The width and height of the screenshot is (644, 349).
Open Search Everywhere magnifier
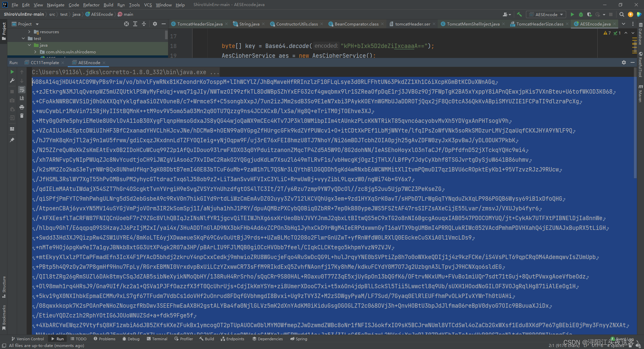click(x=622, y=14)
